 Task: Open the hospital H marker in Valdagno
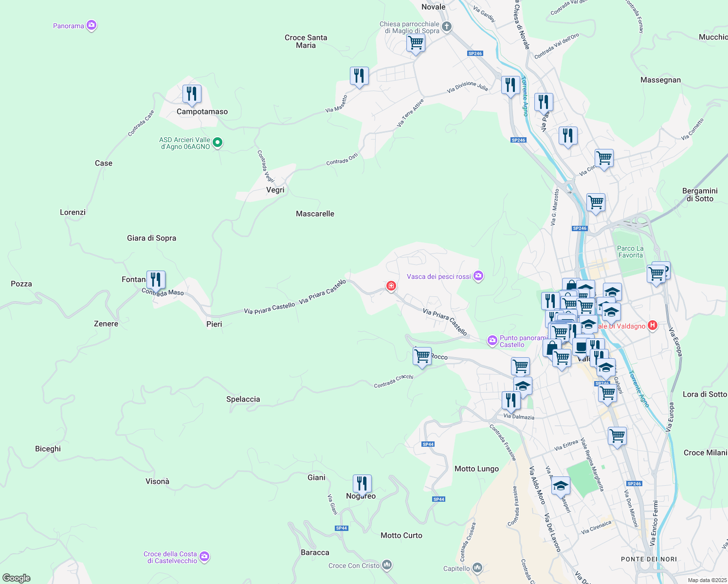[x=653, y=326]
